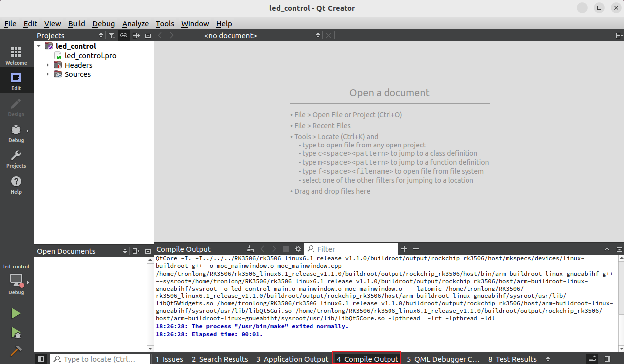This screenshot has width=624, height=364.
Task: Go forward in editor navigation history
Action: [172, 36]
